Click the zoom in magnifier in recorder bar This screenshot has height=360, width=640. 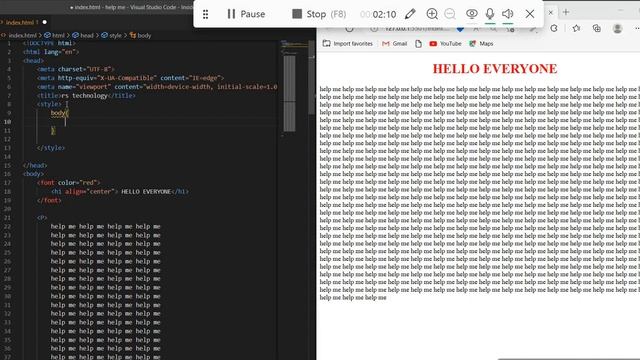(431, 14)
